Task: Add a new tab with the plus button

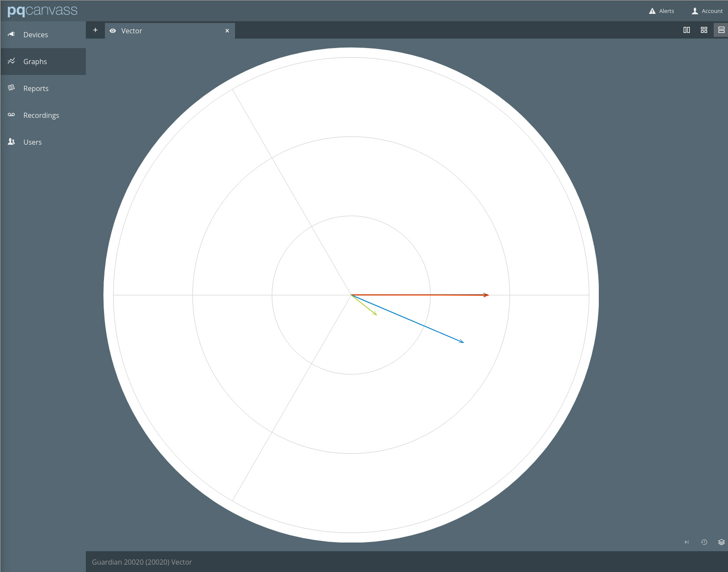Action: click(95, 30)
